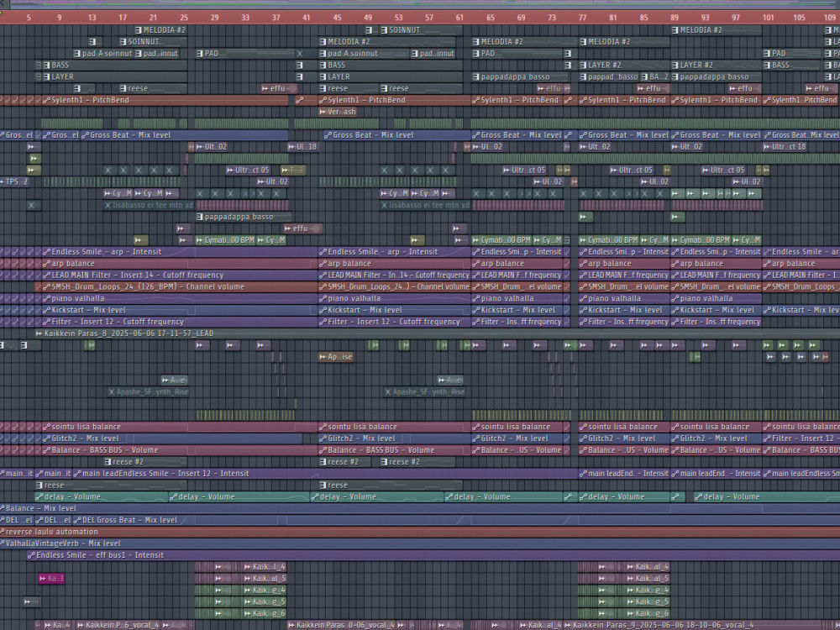Select the pappad..basso pattern clip
The image size is (840, 630).
click(609, 77)
